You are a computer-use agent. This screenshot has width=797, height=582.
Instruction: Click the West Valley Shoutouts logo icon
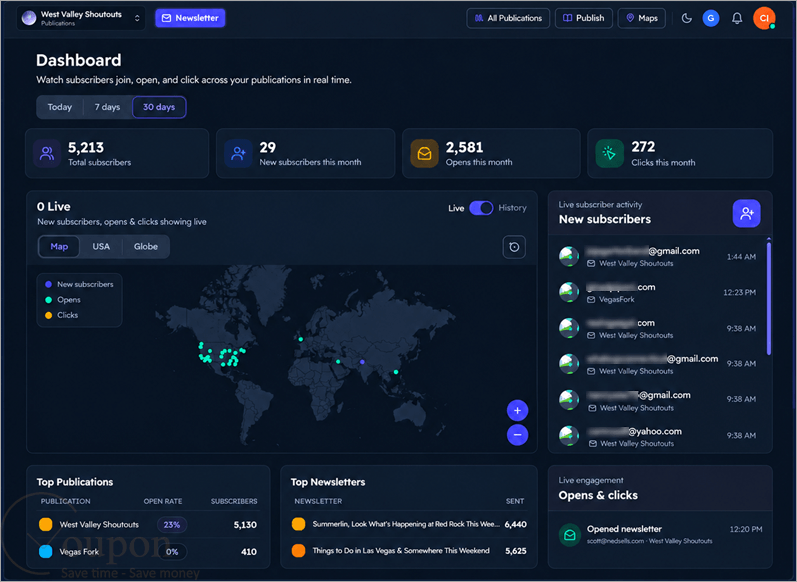pos(28,18)
